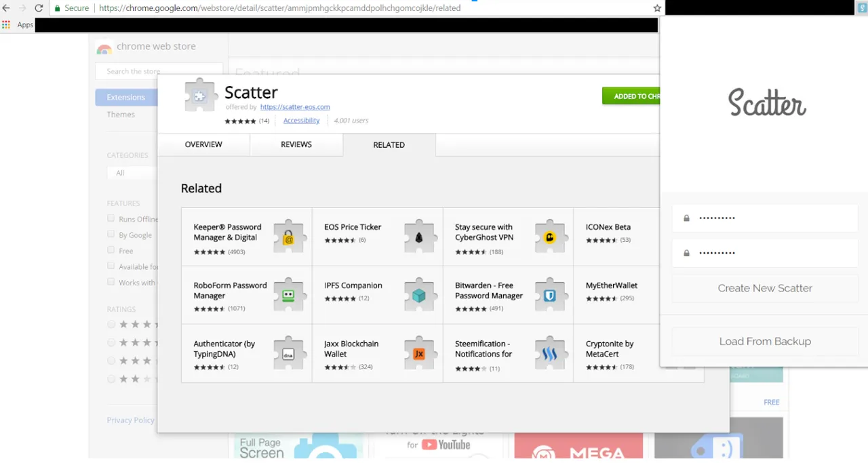Click the Added to Chrome button

tap(631, 96)
